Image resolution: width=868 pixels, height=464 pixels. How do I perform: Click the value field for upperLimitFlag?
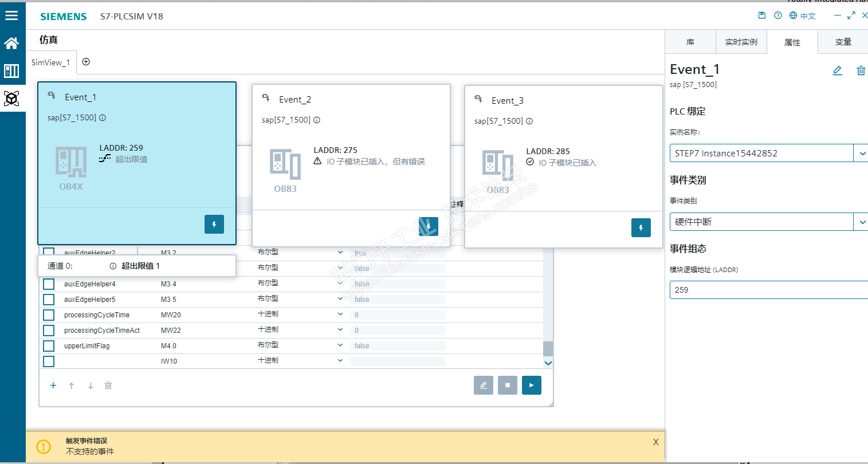tap(398, 346)
